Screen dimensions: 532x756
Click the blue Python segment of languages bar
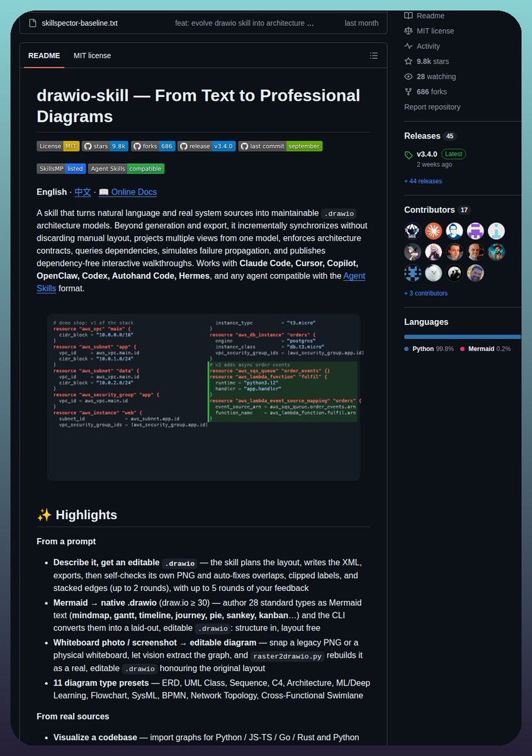point(461,337)
